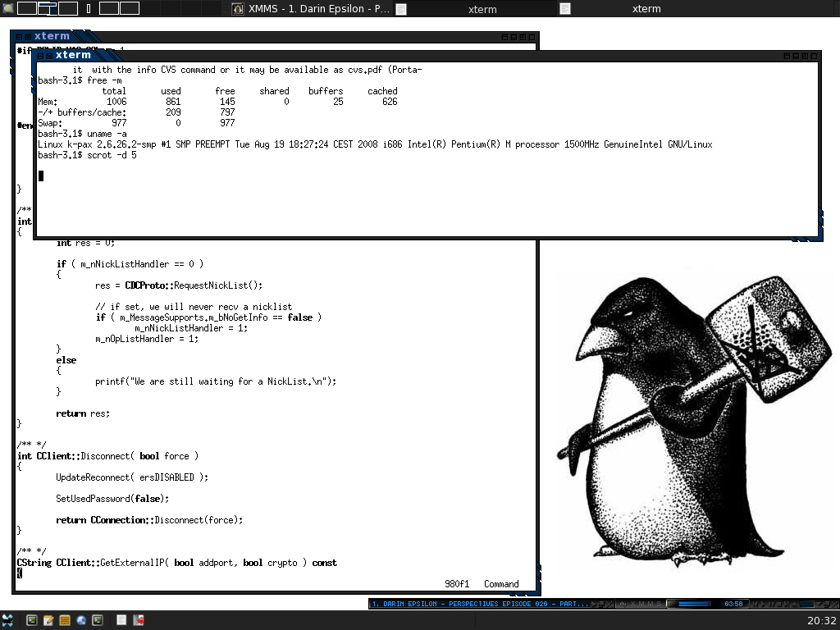Click 'return CConnection::Disconnect(force);' line
840x630 pixels.
pos(149,519)
